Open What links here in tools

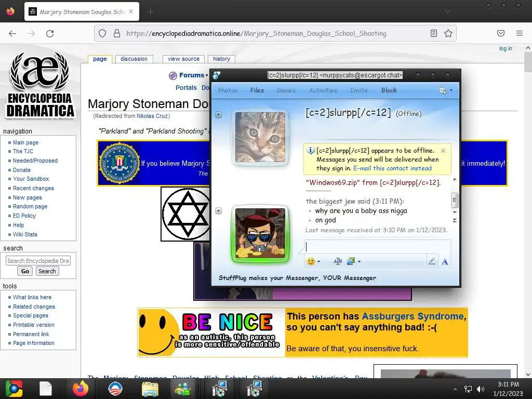pyautogui.click(x=32, y=297)
